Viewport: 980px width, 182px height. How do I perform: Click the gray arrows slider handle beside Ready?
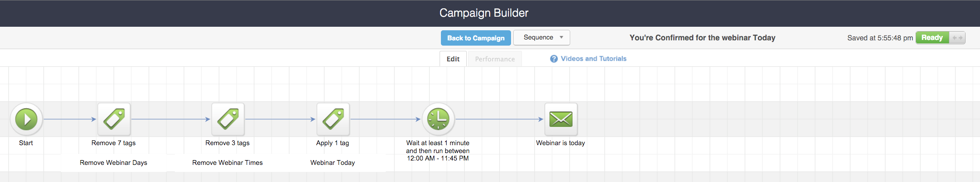957,38
